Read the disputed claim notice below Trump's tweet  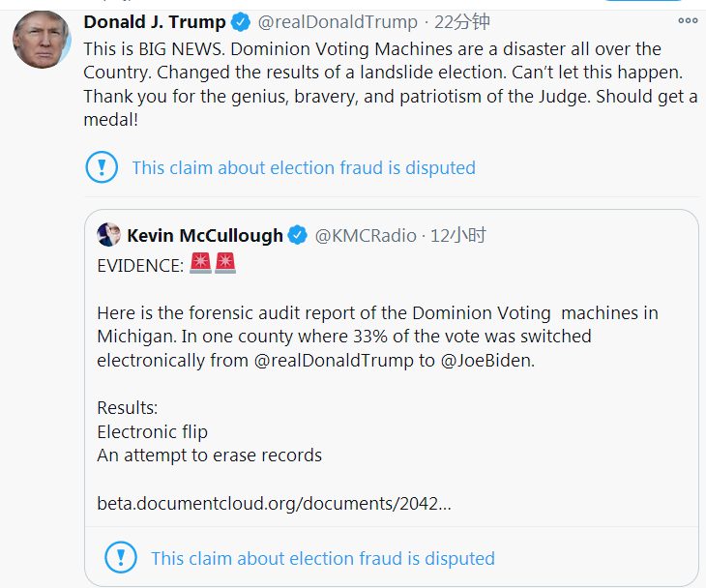304,167
